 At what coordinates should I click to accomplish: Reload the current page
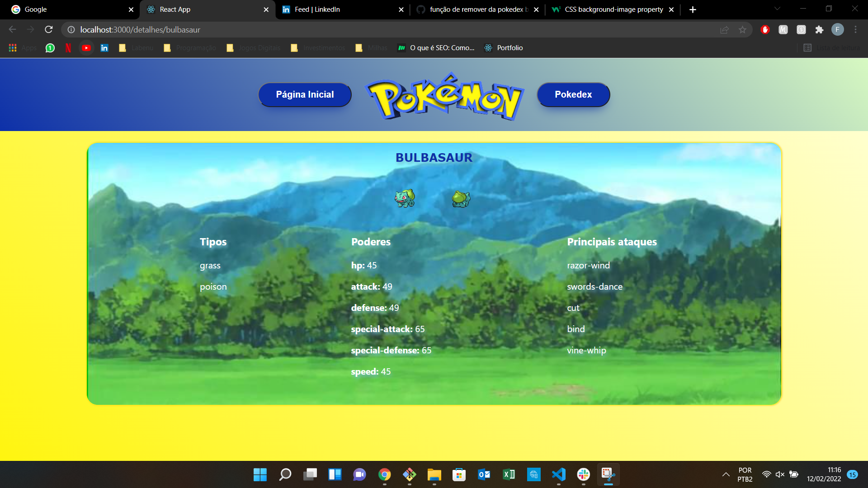pos(48,29)
